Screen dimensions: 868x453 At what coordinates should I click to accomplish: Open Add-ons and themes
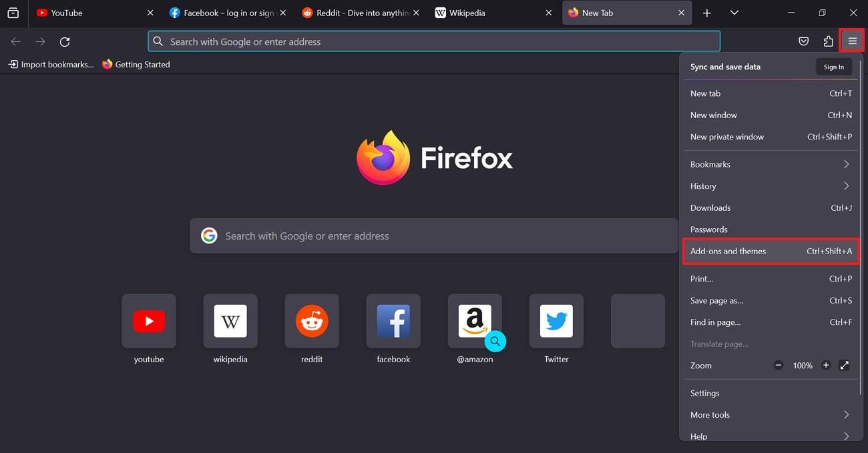[x=771, y=251]
